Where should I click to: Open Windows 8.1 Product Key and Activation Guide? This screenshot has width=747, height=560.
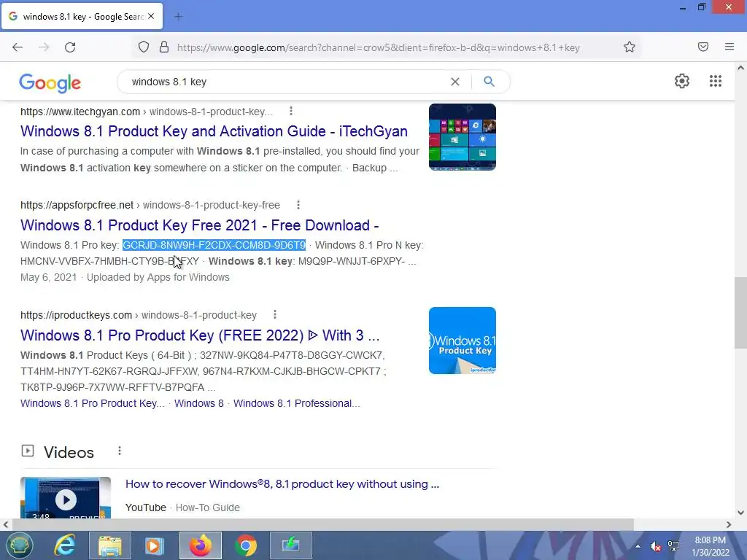(214, 131)
